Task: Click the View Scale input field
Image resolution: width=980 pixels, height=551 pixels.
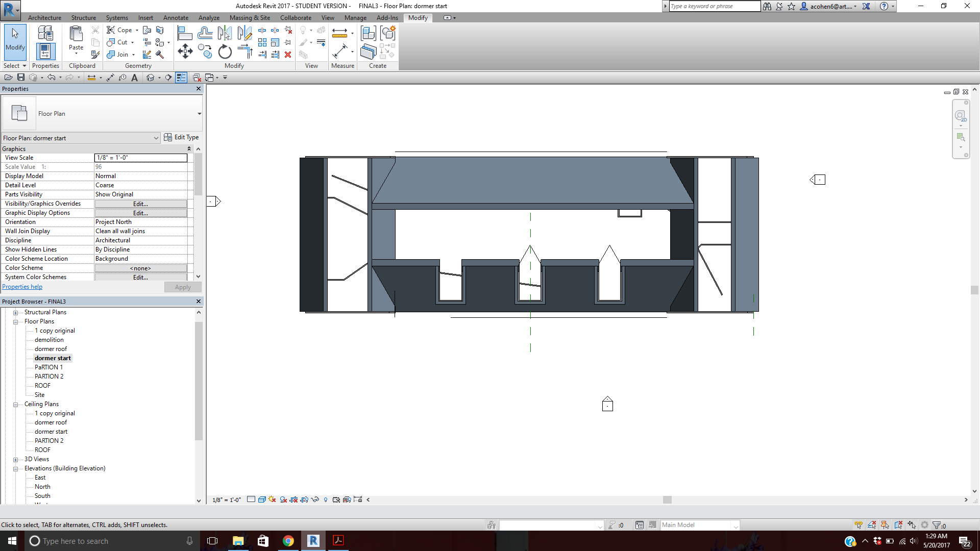Action: pyautogui.click(x=140, y=158)
